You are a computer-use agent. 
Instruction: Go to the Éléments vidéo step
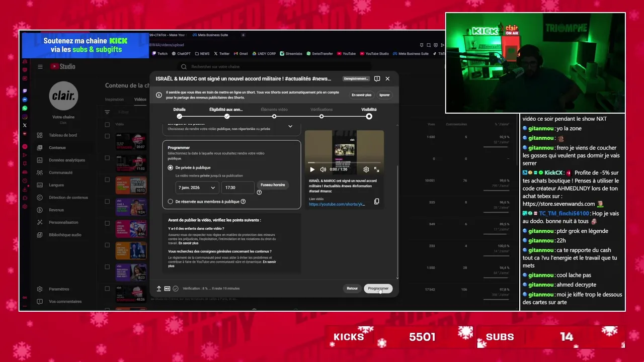(274, 113)
